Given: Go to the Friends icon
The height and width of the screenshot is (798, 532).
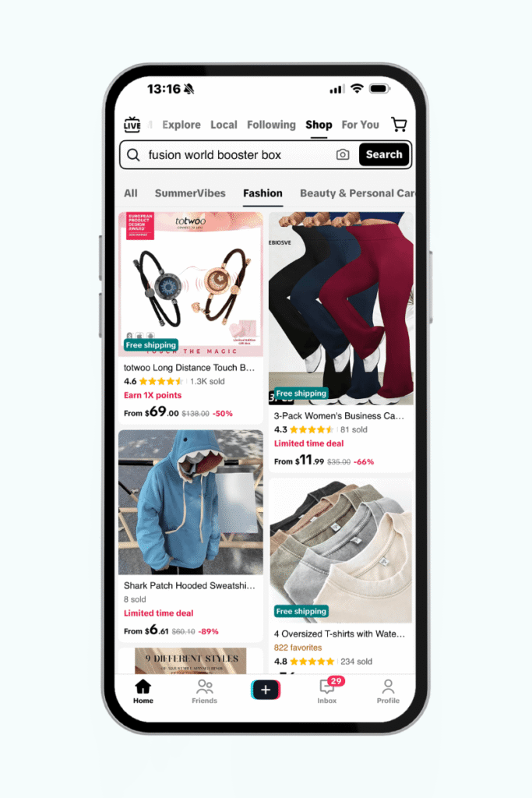Looking at the screenshot, I should pos(204,692).
